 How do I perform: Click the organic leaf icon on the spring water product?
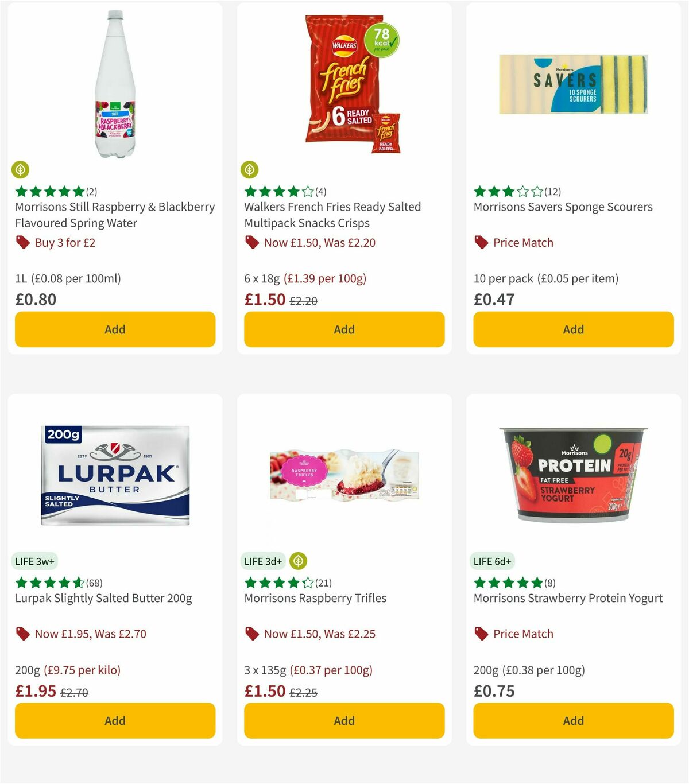(21, 170)
